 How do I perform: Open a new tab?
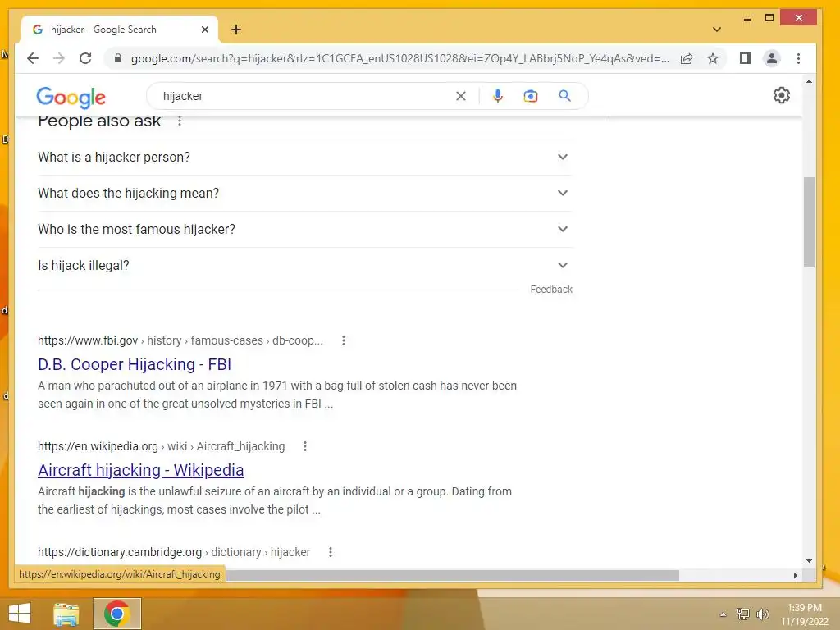(236, 30)
